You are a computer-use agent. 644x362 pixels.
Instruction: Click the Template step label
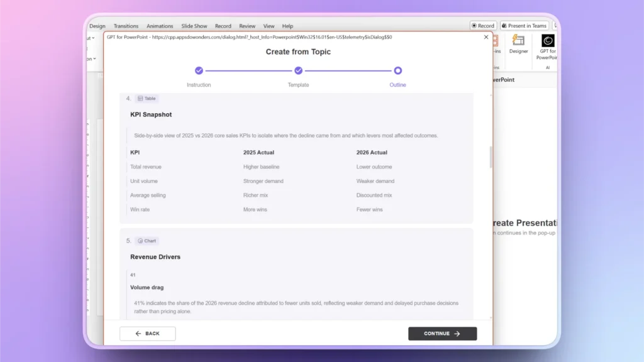[x=298, y=85]
